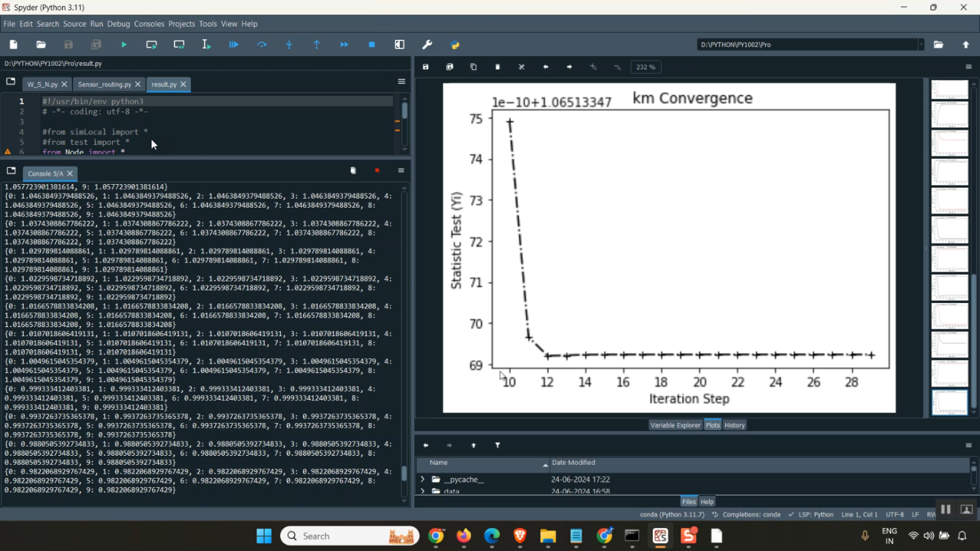Start debugging with the Debug file icon

tap(234, 45)
